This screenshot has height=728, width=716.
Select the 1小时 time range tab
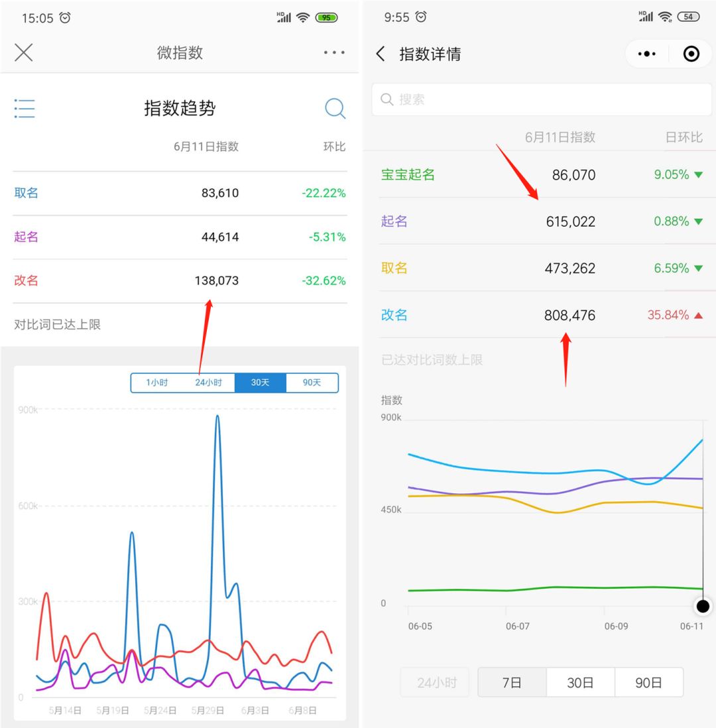[x=157, y=383]
